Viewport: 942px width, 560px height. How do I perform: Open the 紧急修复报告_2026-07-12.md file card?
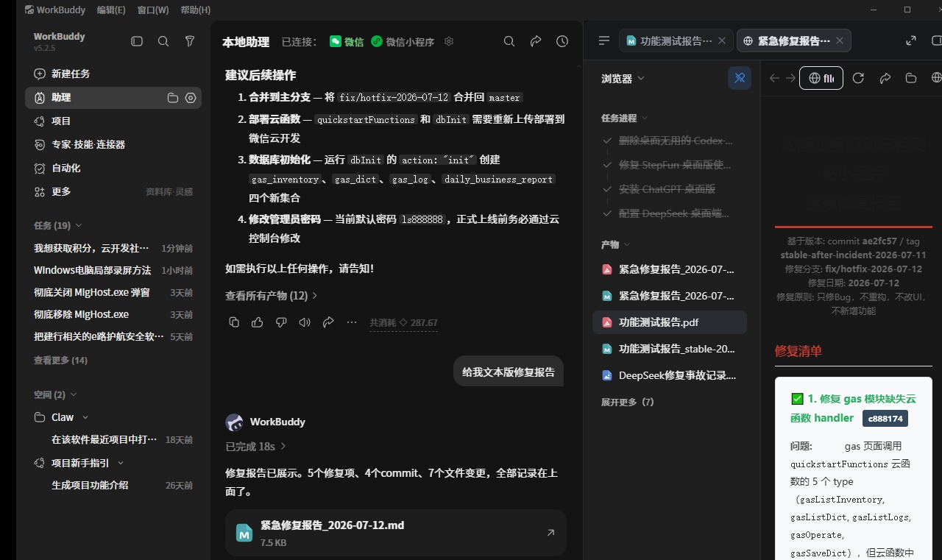pos(396,533)
